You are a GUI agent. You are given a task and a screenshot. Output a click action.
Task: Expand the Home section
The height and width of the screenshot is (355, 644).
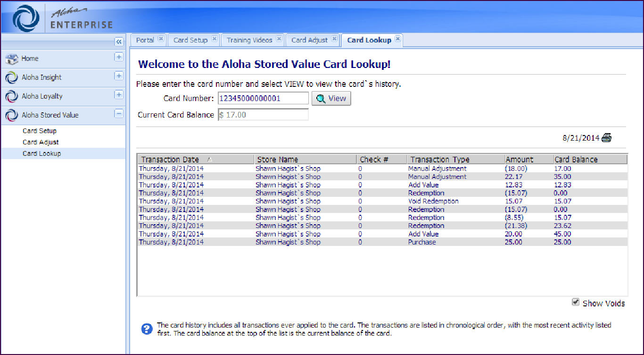click(119, 57)
